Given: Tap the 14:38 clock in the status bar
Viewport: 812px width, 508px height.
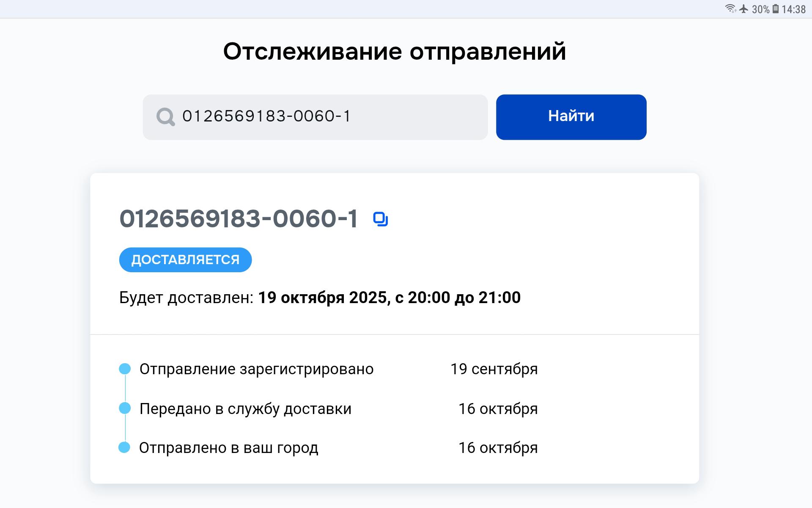Looking at the screenshot, I should 793,9.
